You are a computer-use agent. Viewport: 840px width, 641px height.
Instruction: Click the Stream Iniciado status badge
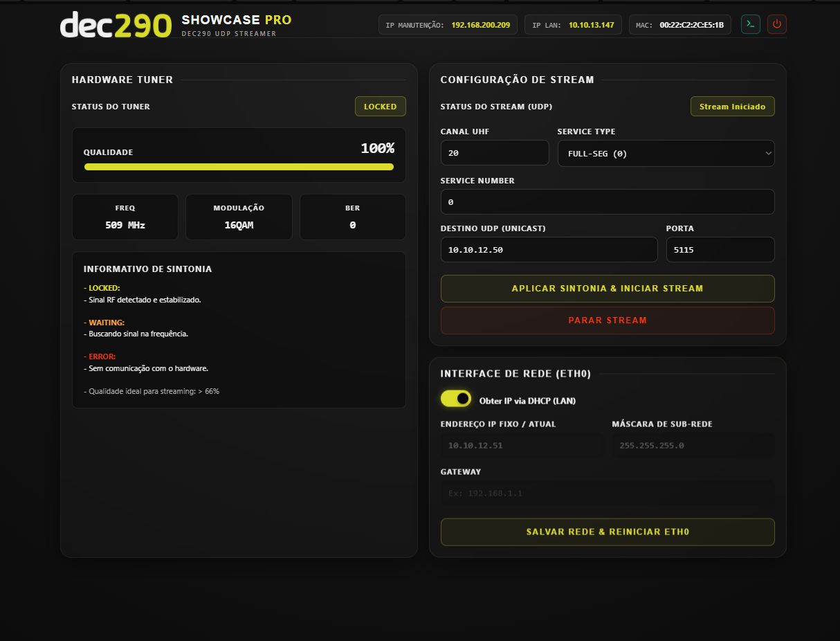point(733,107)
